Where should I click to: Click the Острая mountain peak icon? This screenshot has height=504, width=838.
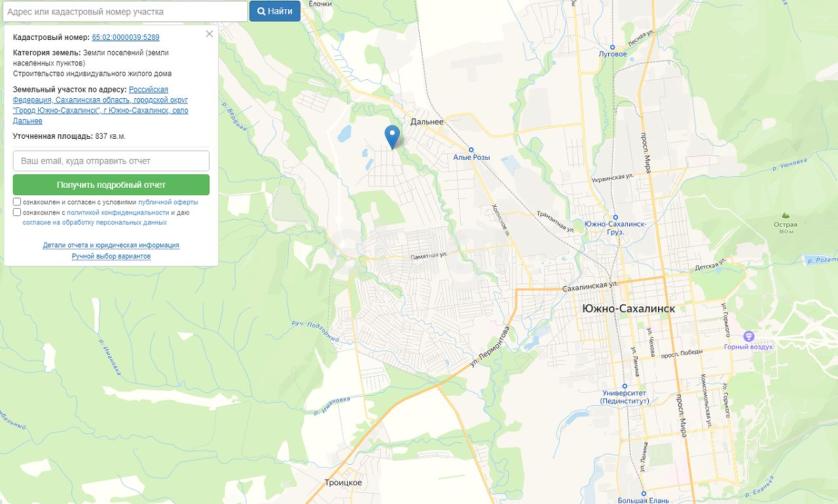[x=786, y=215]
